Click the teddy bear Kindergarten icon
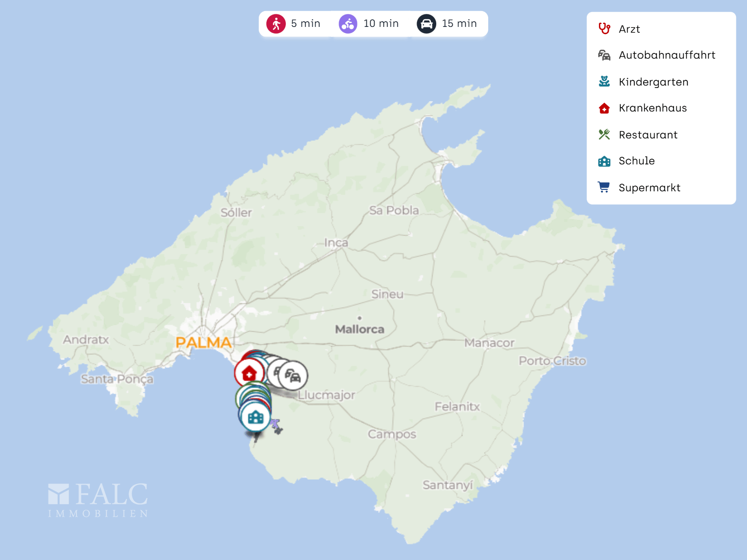 pyautogui.click(x=604, y=81)
